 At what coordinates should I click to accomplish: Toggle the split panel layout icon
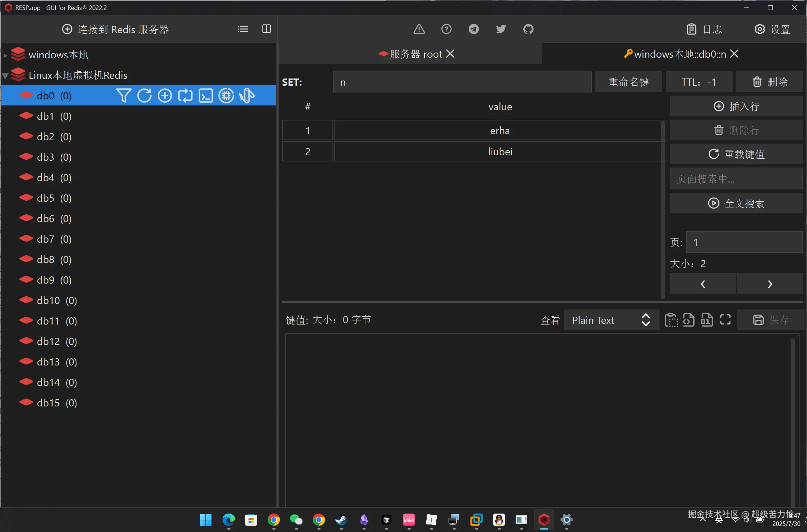click(266, 29)
